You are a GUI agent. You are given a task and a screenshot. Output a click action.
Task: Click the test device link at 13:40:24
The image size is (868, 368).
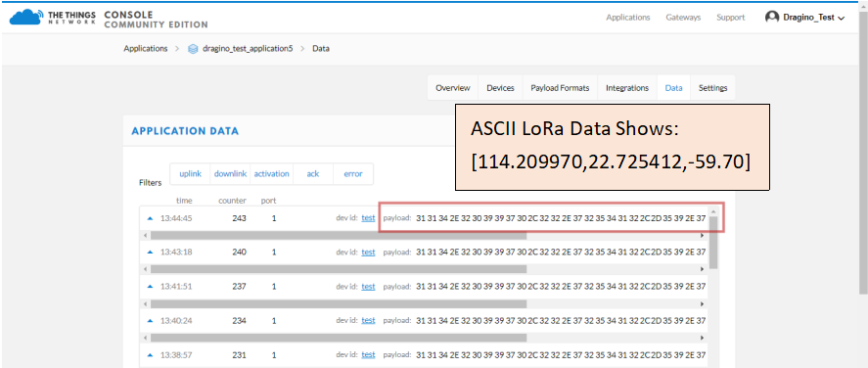coord(368,320)
